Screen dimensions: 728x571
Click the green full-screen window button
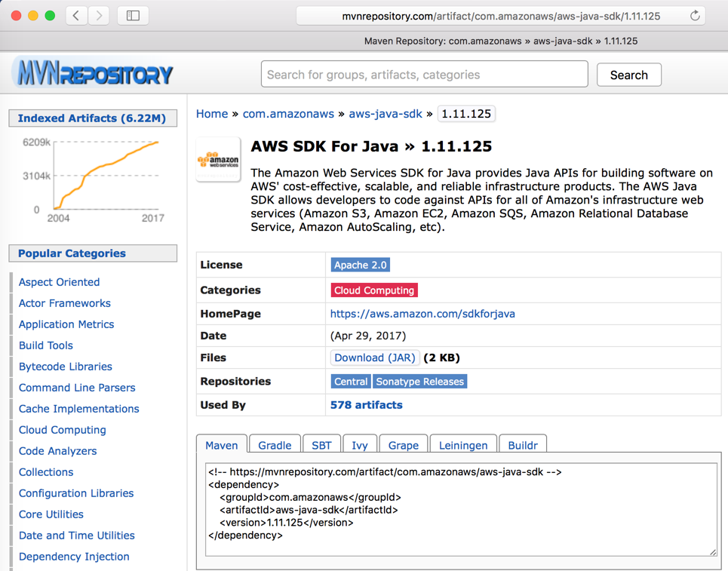(50, 16)
